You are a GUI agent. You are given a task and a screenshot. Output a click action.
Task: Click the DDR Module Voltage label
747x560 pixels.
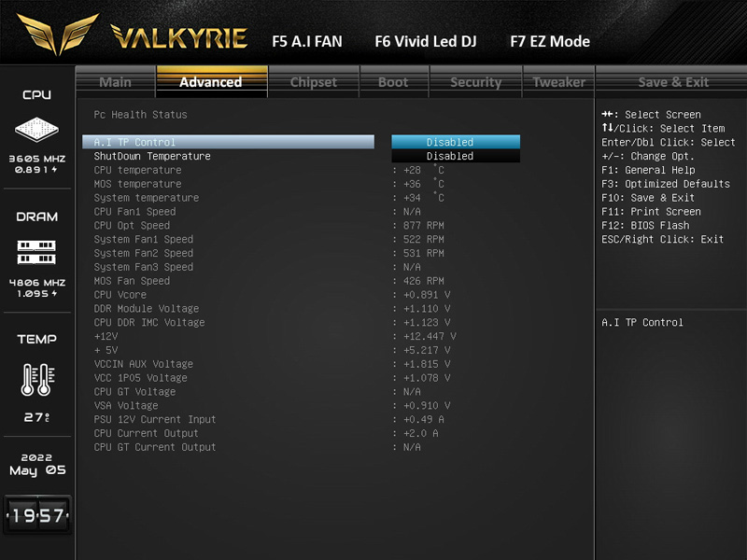[x=147, y=309]
